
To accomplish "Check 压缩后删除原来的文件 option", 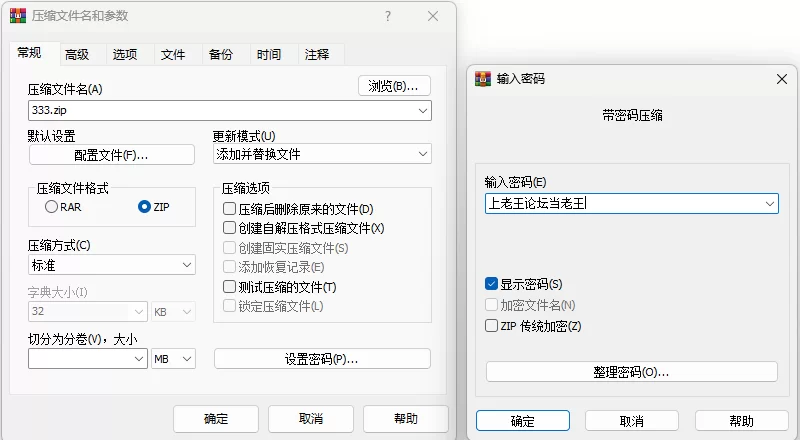I will [x=230, y=209].
